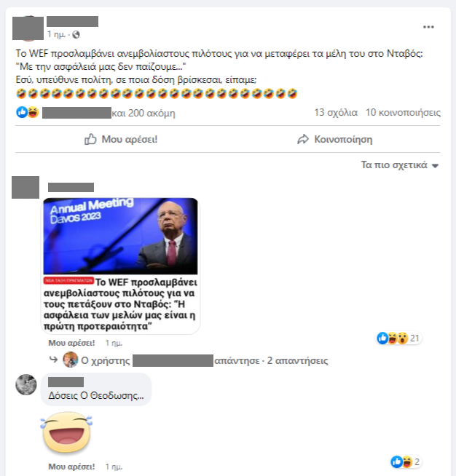
Task: Share the post via Κοινοποίηση
Action: click(x=334, y=139)
